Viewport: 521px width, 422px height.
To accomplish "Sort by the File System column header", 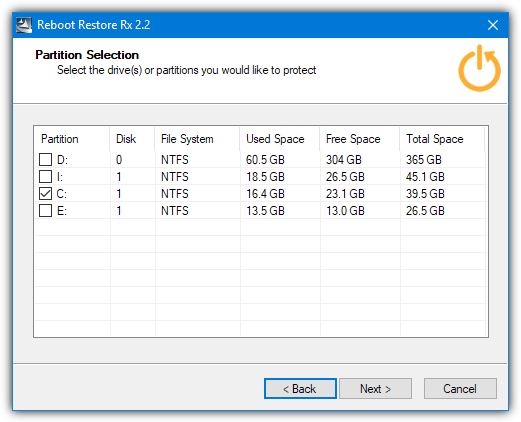I will [197, 139].
